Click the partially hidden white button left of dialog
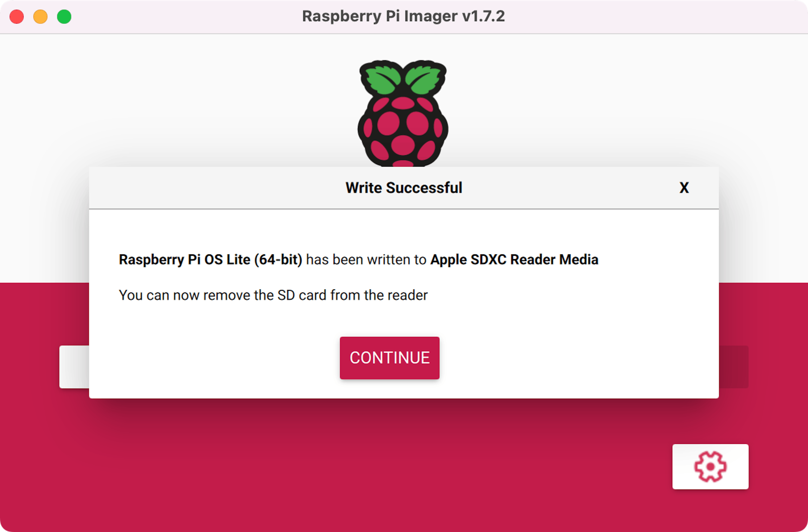Screen dimensions: 808x532 click(74, 367)
